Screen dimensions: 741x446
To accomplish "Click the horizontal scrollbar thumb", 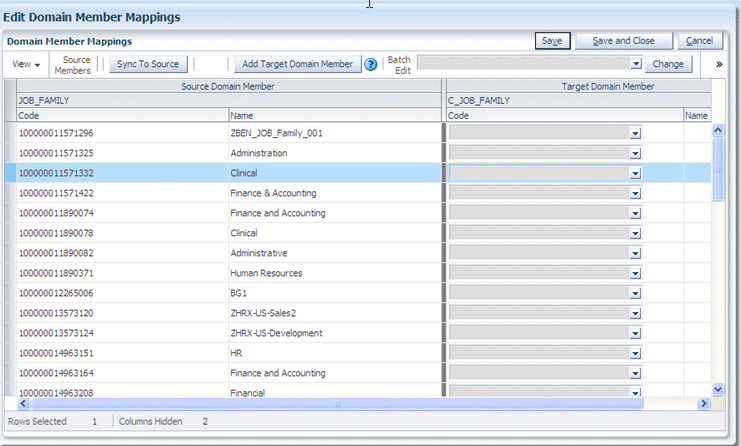I will (337, 403).
